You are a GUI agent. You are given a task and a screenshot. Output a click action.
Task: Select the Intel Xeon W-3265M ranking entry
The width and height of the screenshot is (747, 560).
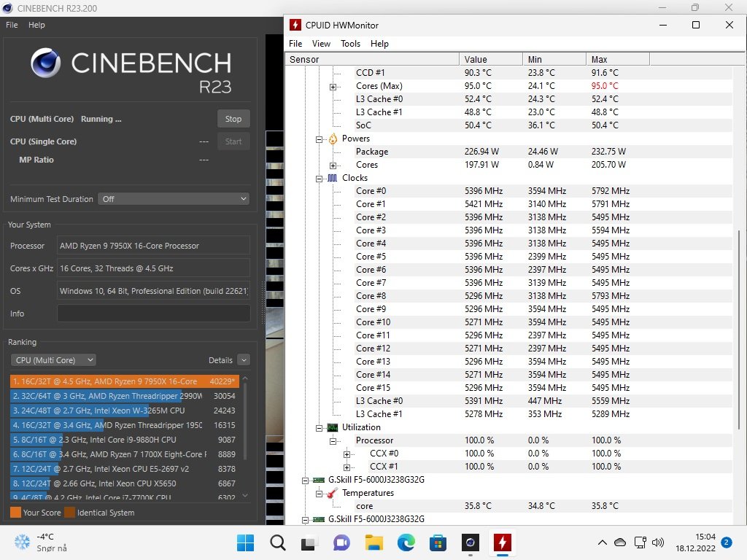(x=124, y=411)
